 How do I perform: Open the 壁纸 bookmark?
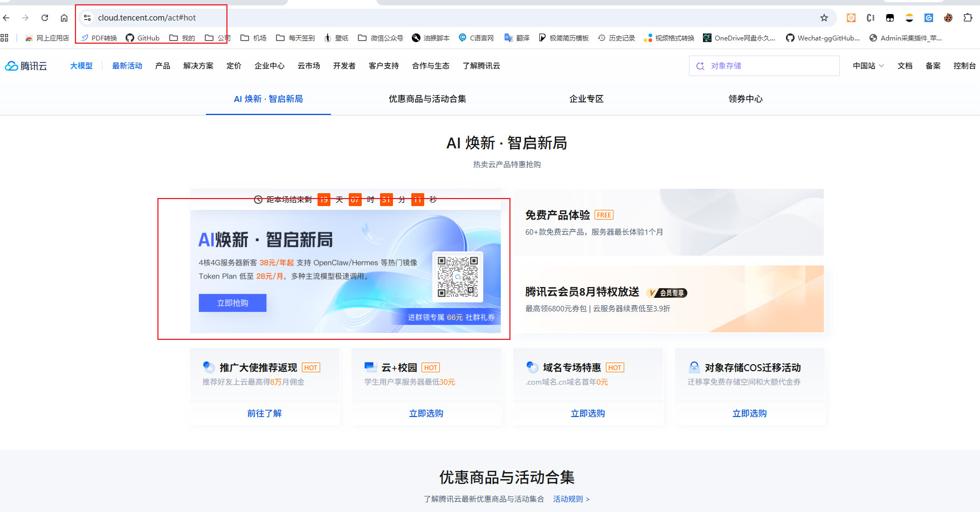[x=336, y=38]
